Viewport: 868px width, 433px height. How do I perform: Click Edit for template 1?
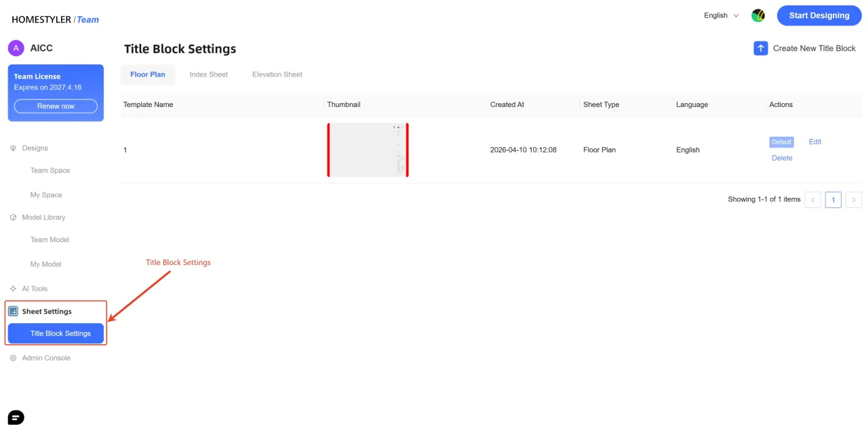coord(814,142)
